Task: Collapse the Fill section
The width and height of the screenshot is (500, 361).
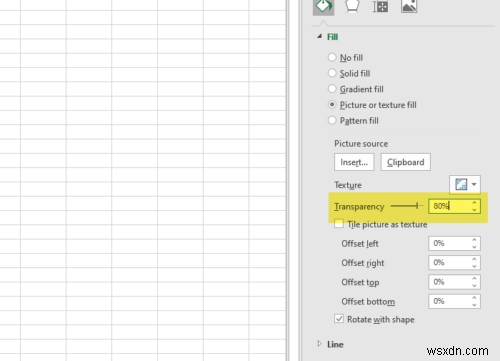Action: (320, 36)
